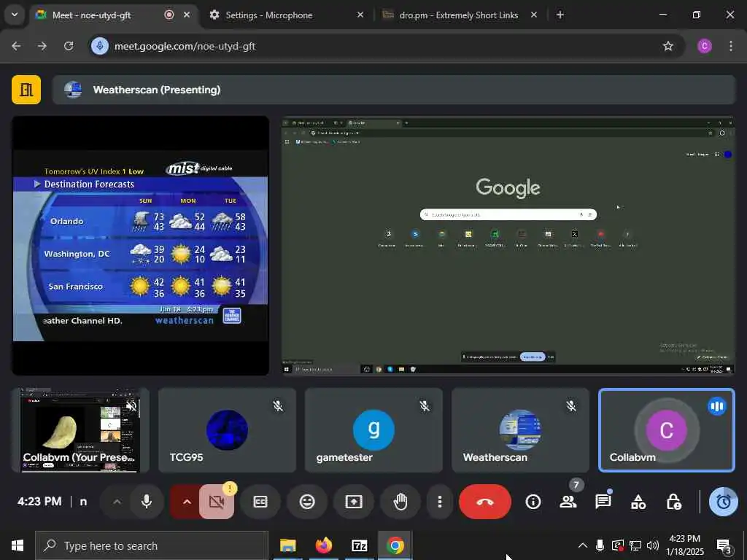The width and height of the screenshot is (747, 560).
Task: Select the TCG95 participant tile
Action: 228,430
